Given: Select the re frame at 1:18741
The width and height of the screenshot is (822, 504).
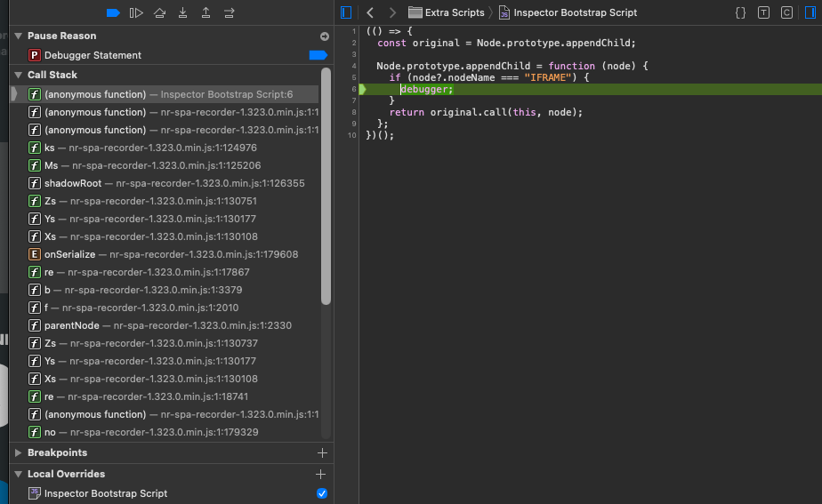Looking at the screenshot, I should click(x=165, y=396).
